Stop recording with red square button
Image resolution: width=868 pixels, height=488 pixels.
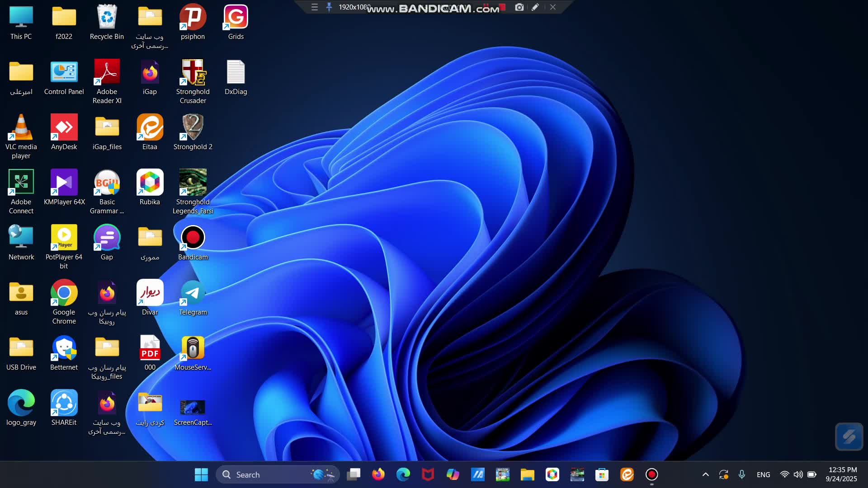(502, 7)
